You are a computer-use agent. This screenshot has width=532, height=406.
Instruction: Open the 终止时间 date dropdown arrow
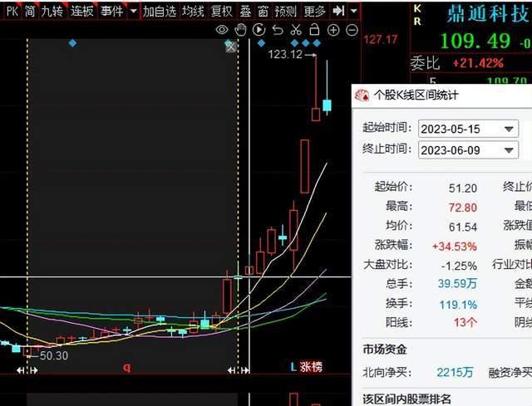tap(508, 150)
